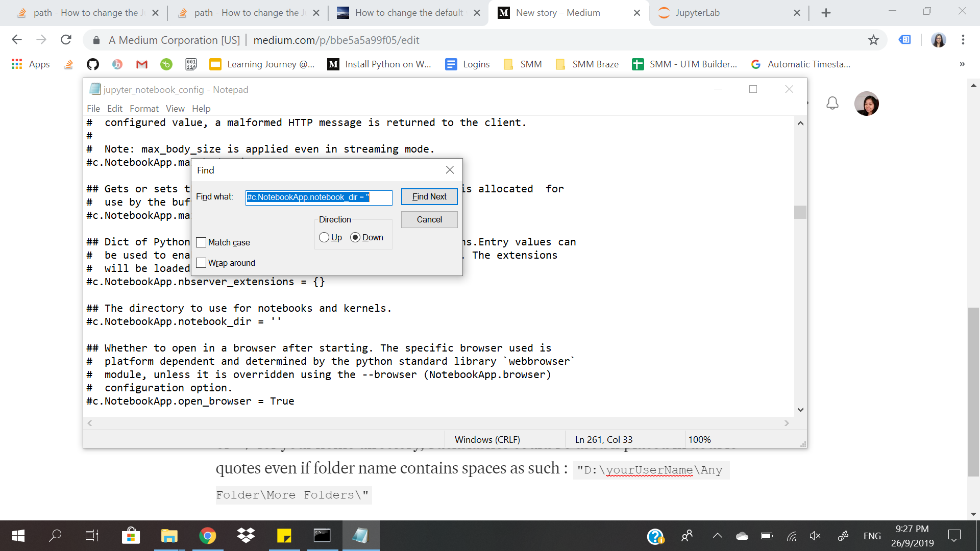Image resolution: width=980 pixels, height=551 pixels.
Task: Open File Explorer from taskbar
Action: (169, 536)
